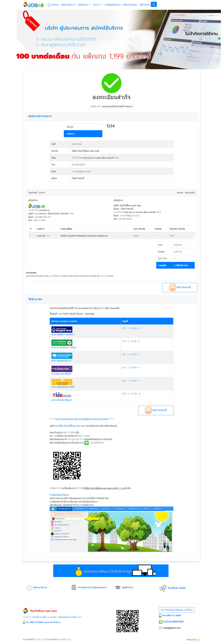Viewport: 223px width, 644px height.
Task: Click sales@job48.com link in payment instructions
Action: [x=75, y=439]
